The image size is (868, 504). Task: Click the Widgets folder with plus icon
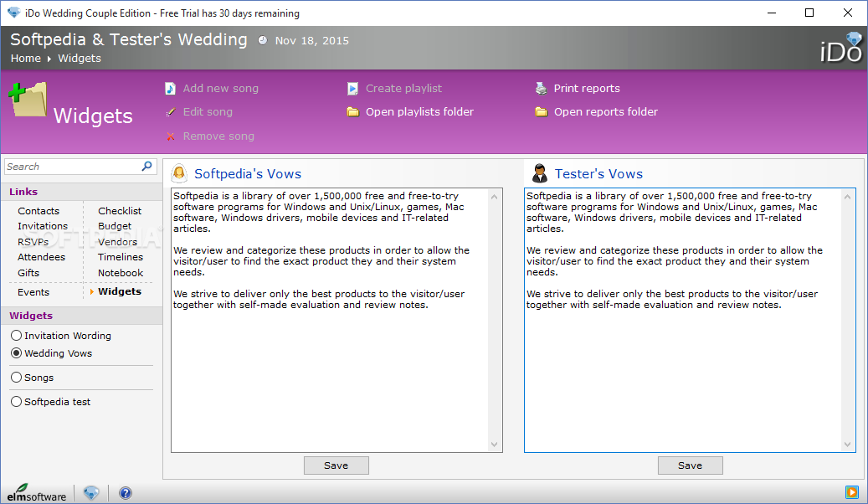[x=28, y=100]
